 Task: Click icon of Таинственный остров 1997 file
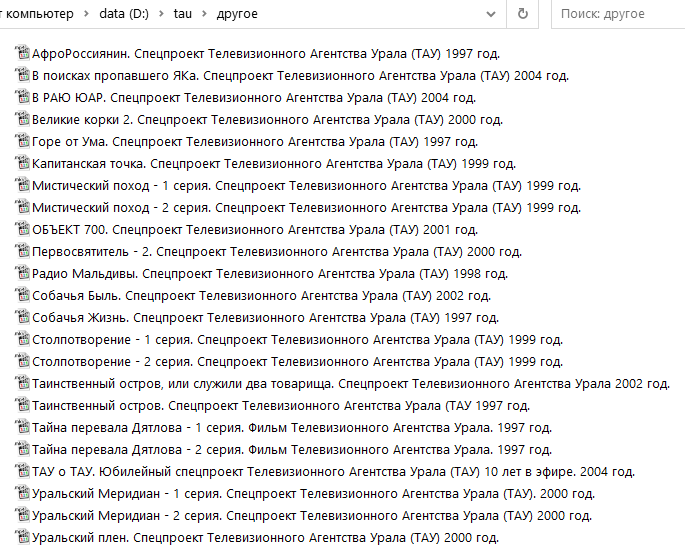(22, 405)
